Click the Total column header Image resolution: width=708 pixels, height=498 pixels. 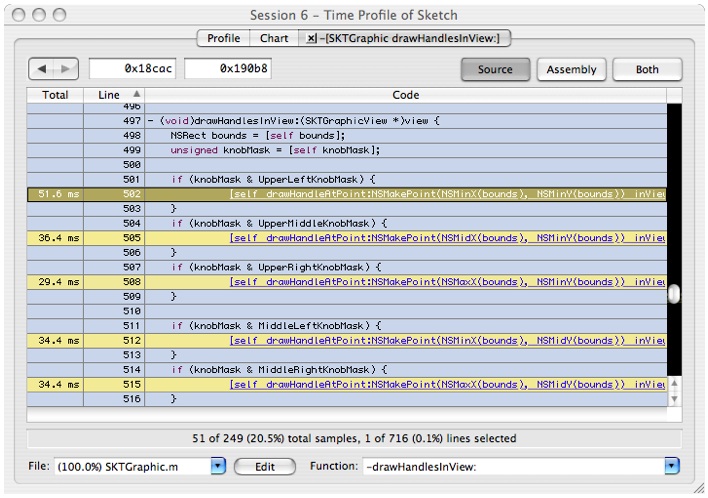[x=54, y=94]
